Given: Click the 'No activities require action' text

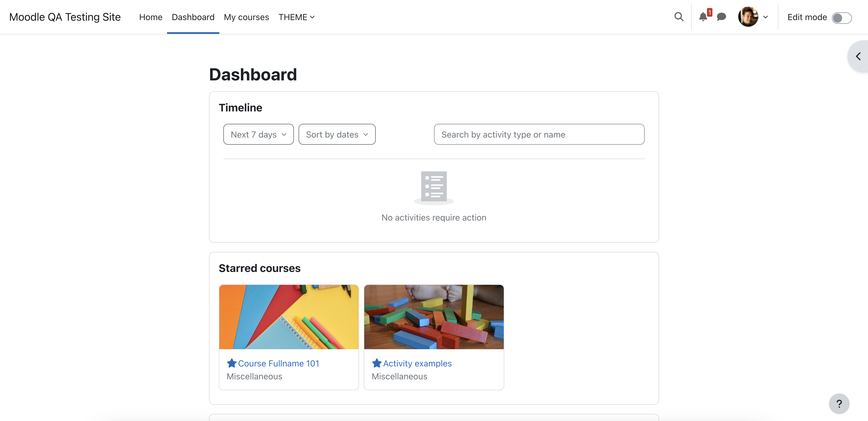Looking at the screenshot, I should pos(434,217).
